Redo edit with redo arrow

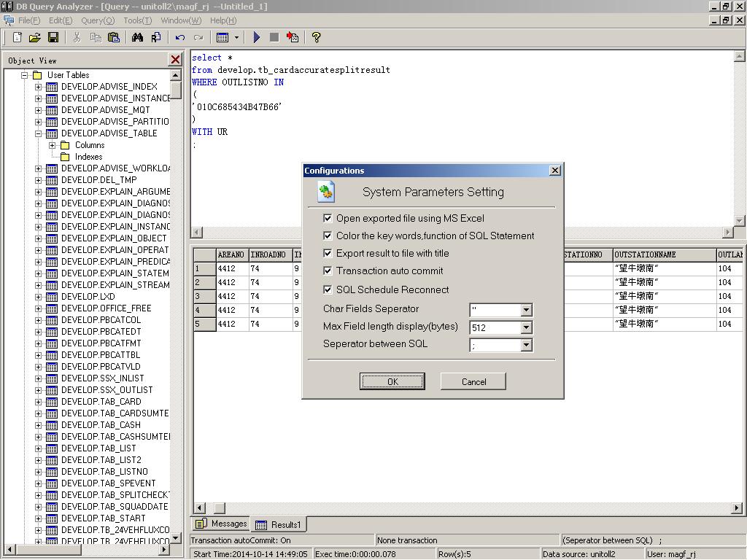coord(198,37)
